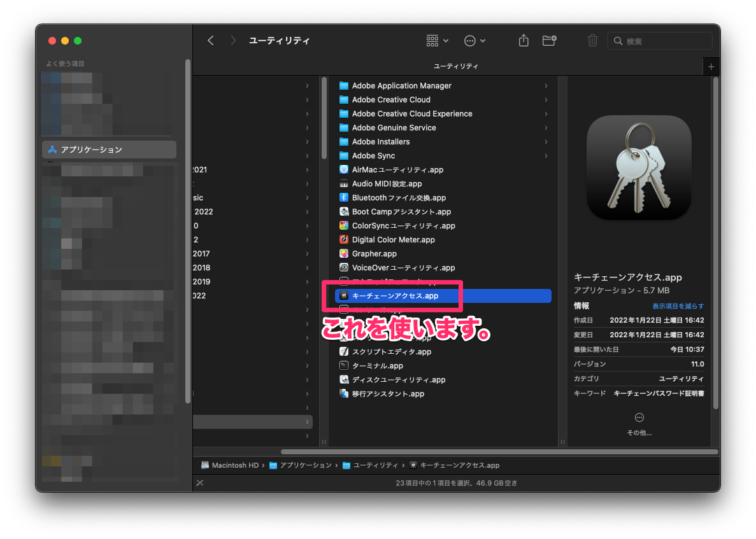Click キーチェーンアクセス.app in path bar
The height and width of the screenshot is (539, 756).
point(455,465)
